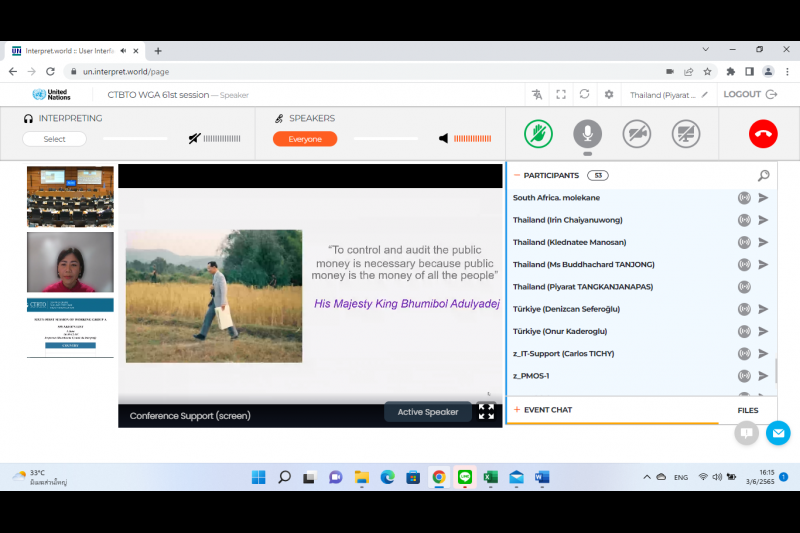800x533 pixels.
Task: Open the Everyone speakers dropdown
Action: 305,139
